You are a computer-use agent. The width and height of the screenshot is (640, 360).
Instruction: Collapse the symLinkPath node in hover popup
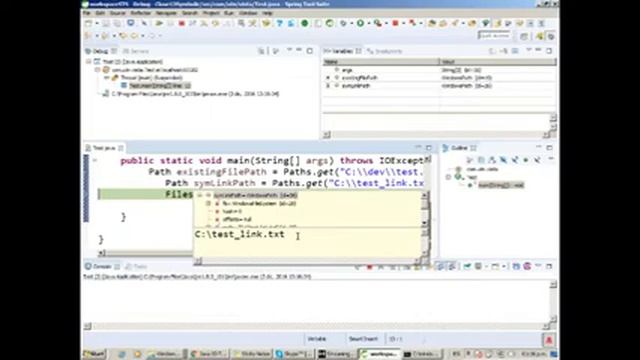click(200, 196)
